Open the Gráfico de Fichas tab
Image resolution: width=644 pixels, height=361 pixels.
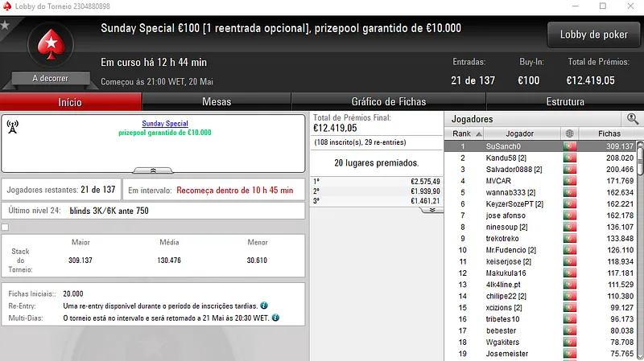pos(389,102)
